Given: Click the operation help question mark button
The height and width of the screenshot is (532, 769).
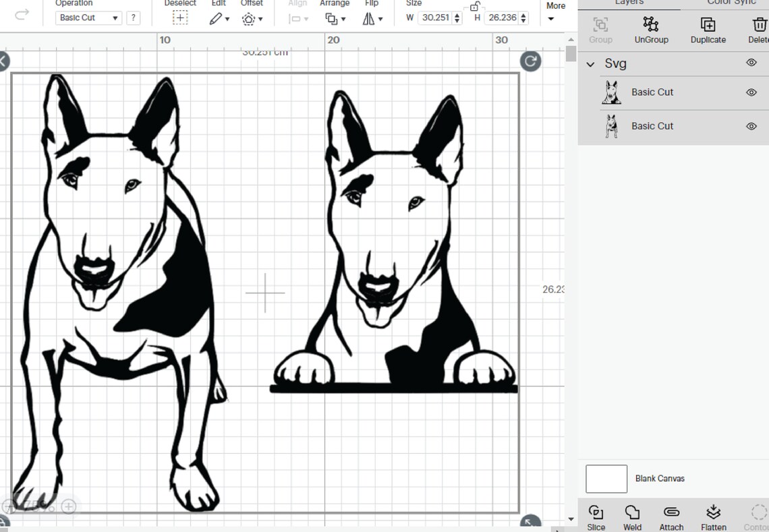Looking at the screenshot, I should [x=133, y=18].
